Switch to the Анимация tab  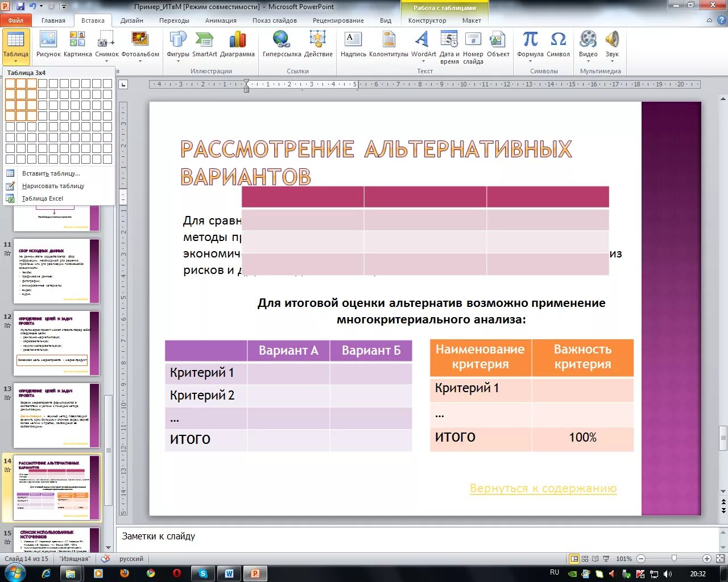221,20
